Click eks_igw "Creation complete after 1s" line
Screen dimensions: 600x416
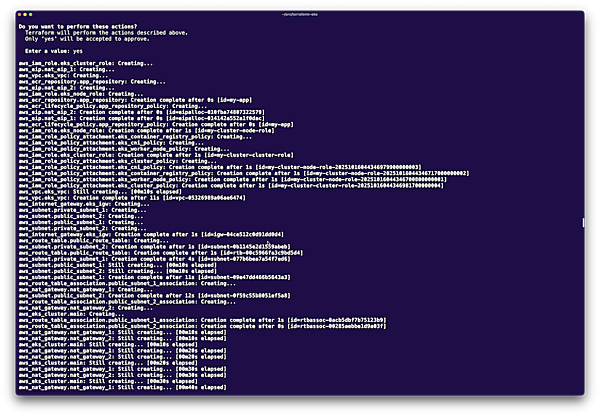(x=151, y=235)
